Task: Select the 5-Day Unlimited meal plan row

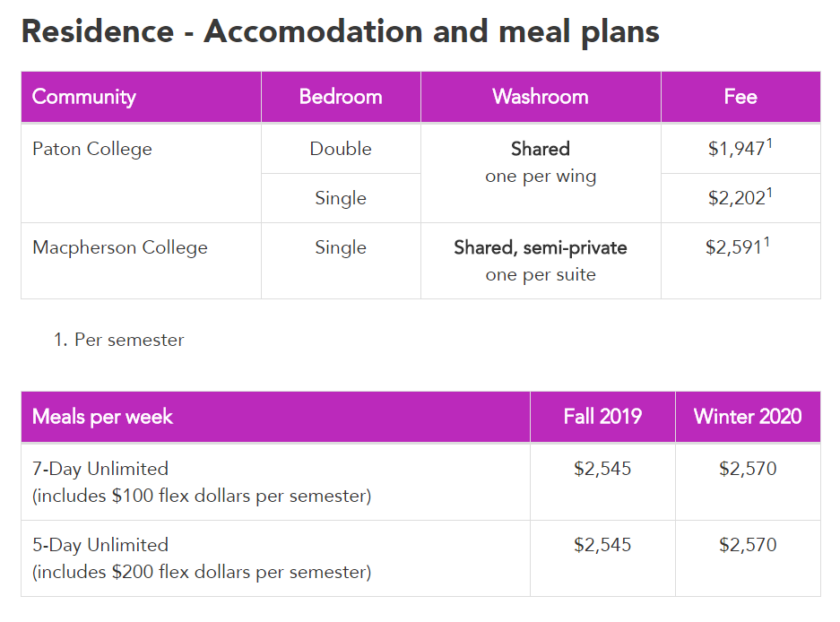Action: pos(420,558)
